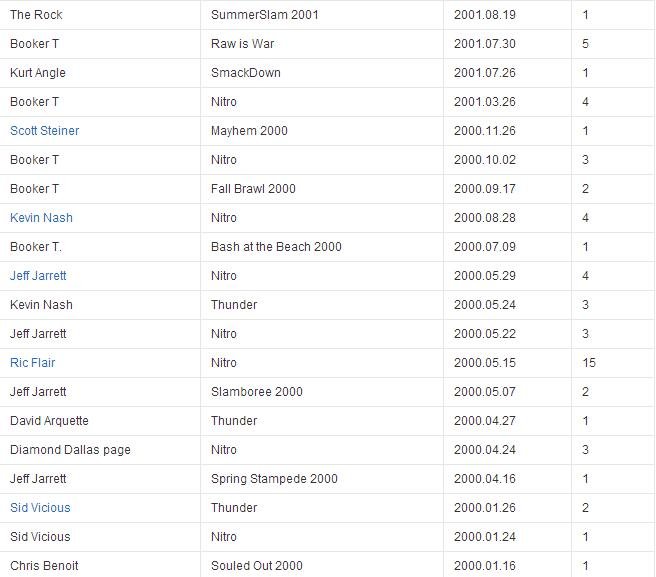The height and width of the screenshot is (577, 656).
Task: Select the SummerSlam 2001 event cell
Action: point(322,15)
